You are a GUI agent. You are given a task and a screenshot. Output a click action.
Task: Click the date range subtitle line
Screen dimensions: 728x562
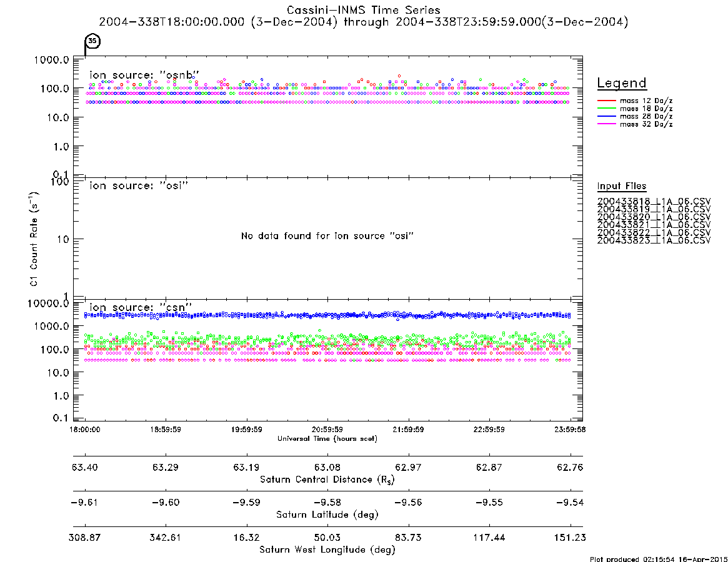(364, 22)
